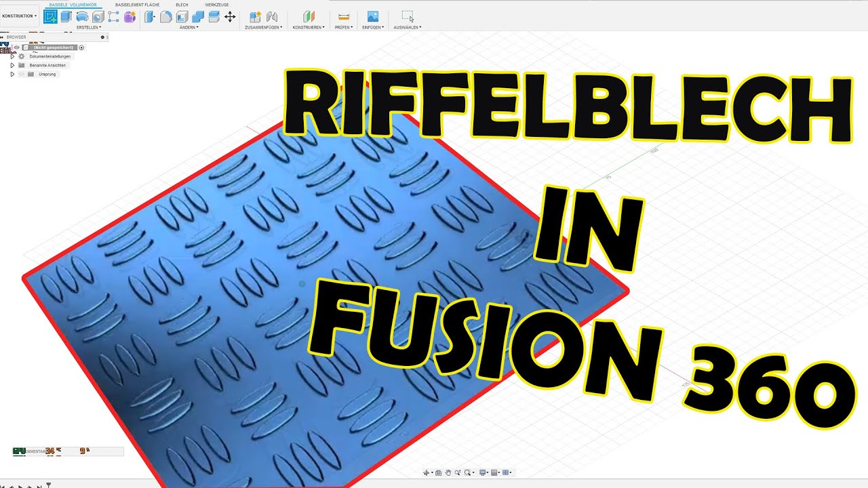Toggle visibility eye of Ursprung folder
The image size is (868, 488).
tap(21, 74)
